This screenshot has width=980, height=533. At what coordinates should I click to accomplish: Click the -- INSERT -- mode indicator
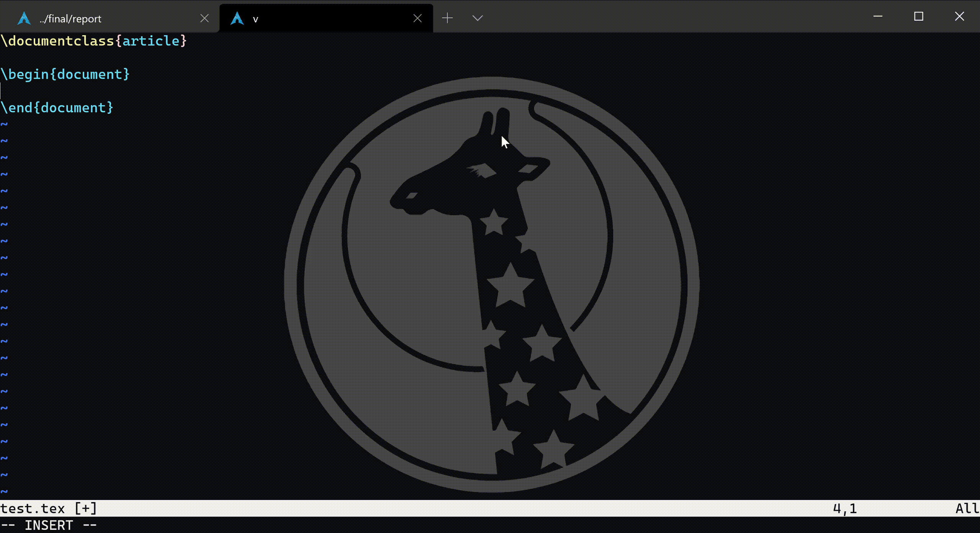click(x=49, y=525)
